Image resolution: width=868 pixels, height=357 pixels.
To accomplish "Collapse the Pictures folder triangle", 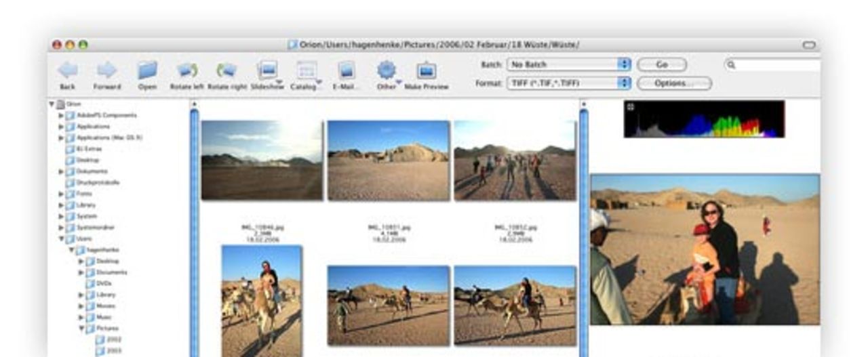I will [81, 329].
